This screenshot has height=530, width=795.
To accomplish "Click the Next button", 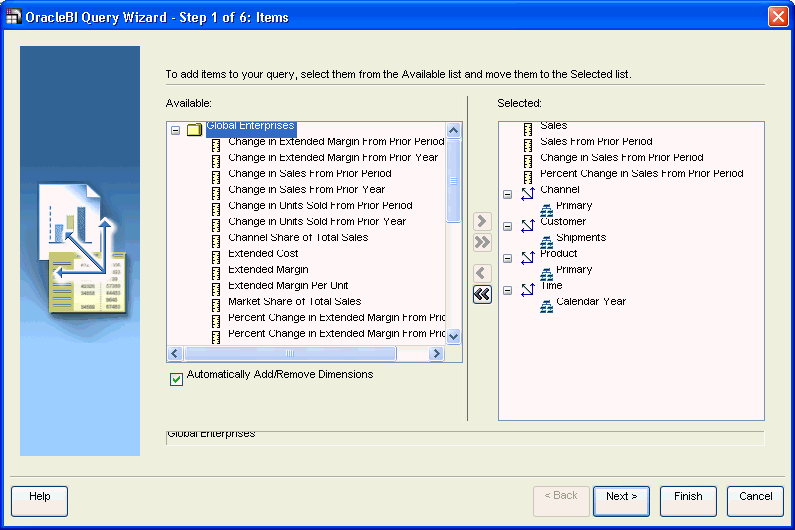I will point(622,501).
